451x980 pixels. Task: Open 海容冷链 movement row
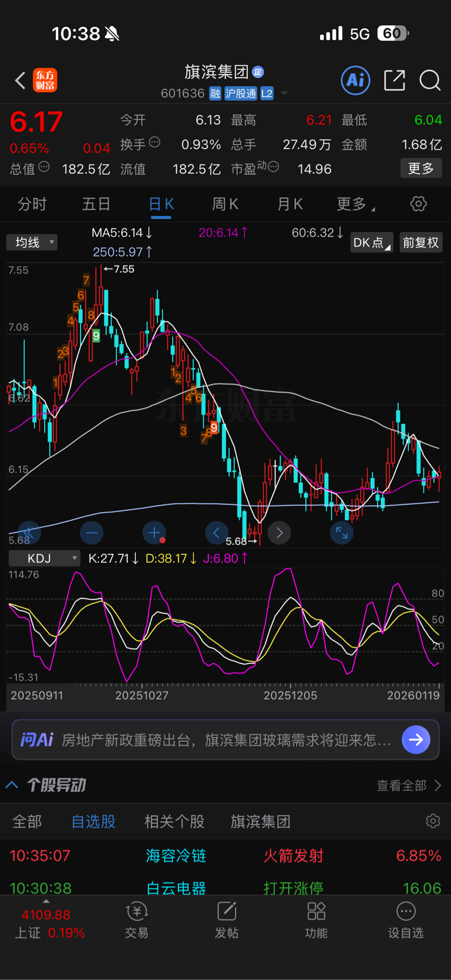(225, 856)
